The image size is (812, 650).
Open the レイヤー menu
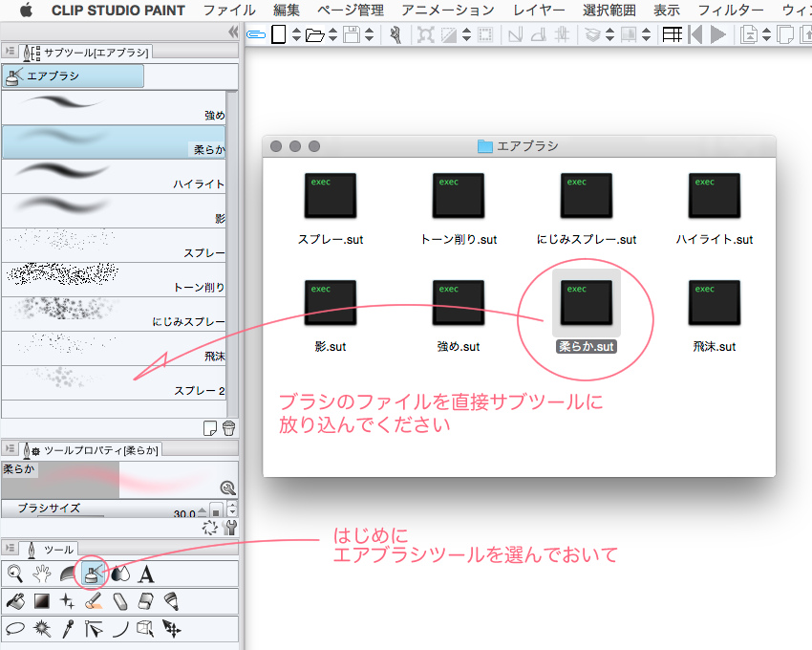click(x=539, y=10)
